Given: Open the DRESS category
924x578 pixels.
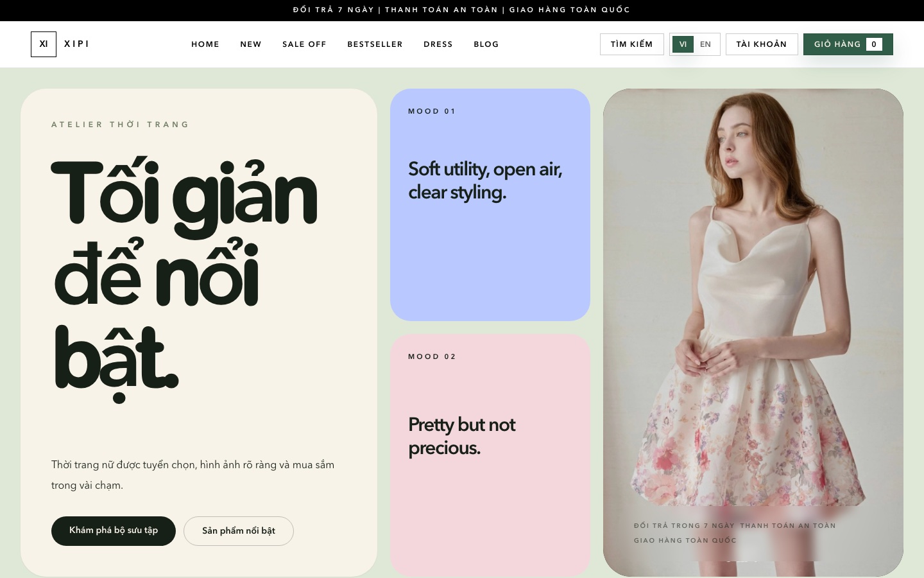Looking at the screenshot, I should 438,44.
